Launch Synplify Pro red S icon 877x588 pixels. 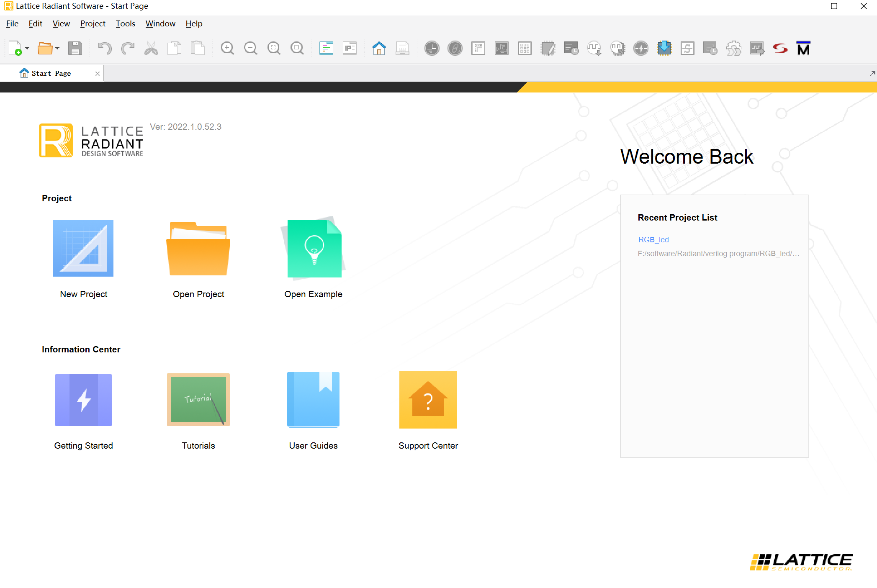click(780, 49)
